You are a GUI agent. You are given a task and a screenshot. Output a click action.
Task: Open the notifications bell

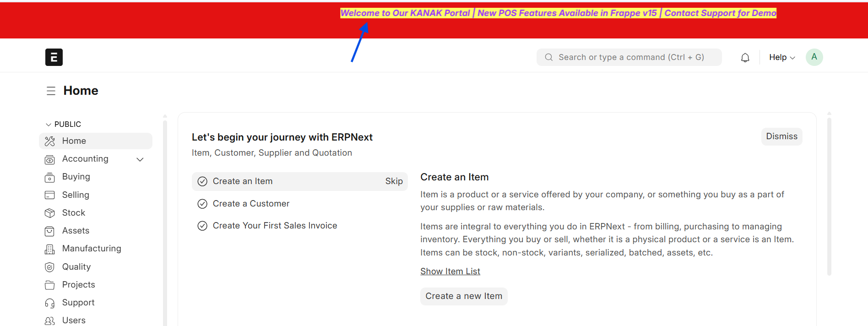tap(745, 57)
